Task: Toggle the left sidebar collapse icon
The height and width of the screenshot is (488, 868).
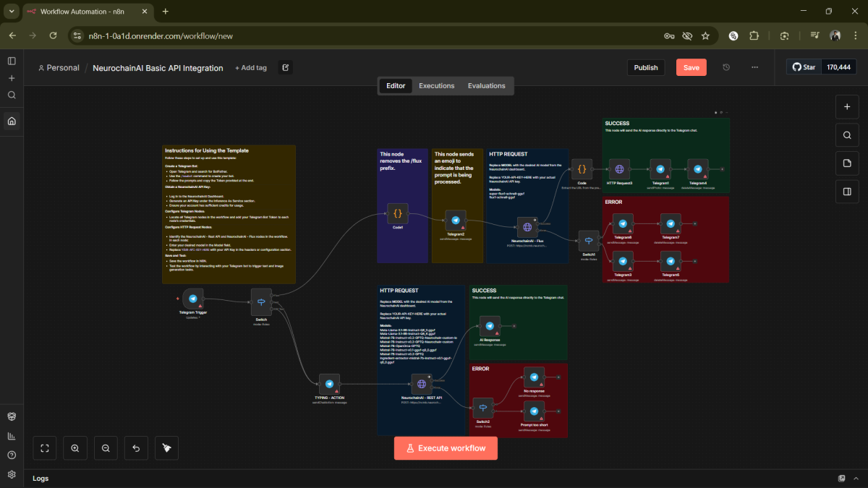Action: pos(12,61)
